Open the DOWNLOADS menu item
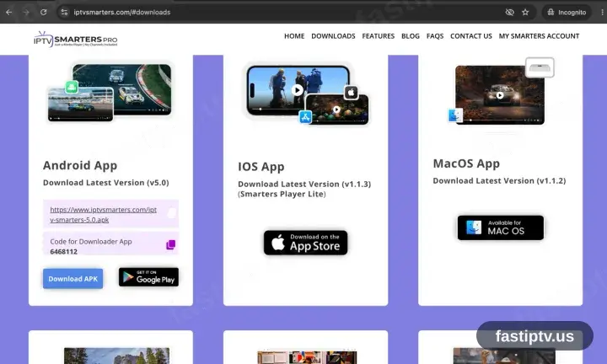The height and width of the screenshot is (364, 607). coord(333,36)
